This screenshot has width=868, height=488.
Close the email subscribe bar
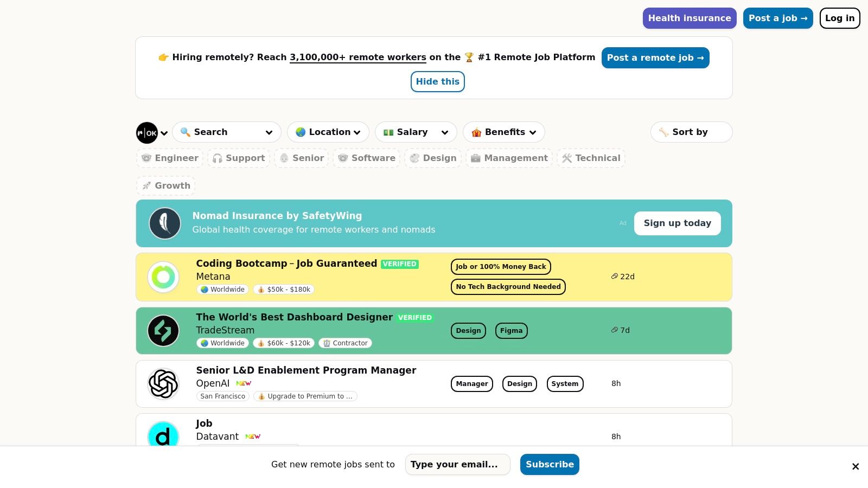(856, 466)
